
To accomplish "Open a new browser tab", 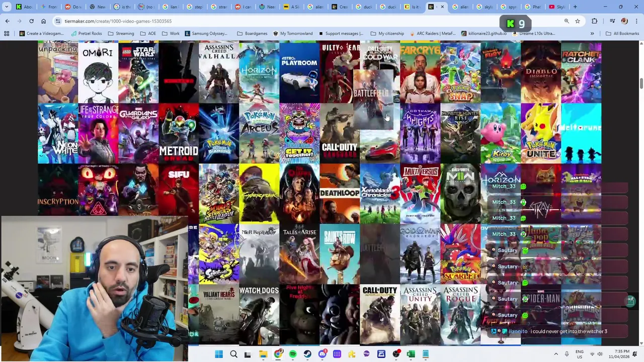I will [575, 7].
